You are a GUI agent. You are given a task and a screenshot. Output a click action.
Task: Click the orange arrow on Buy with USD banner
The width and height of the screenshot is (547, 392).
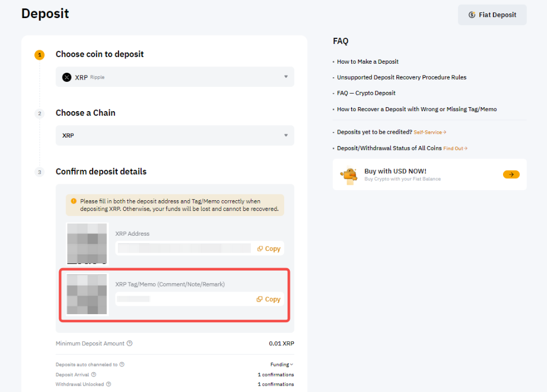coord(511,174)
